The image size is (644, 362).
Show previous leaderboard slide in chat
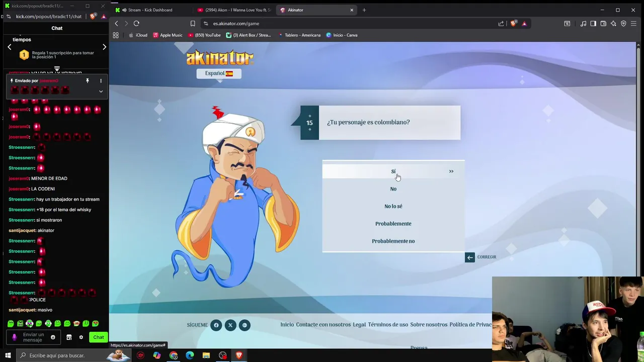pyautogui.click(x=9, y=47)
